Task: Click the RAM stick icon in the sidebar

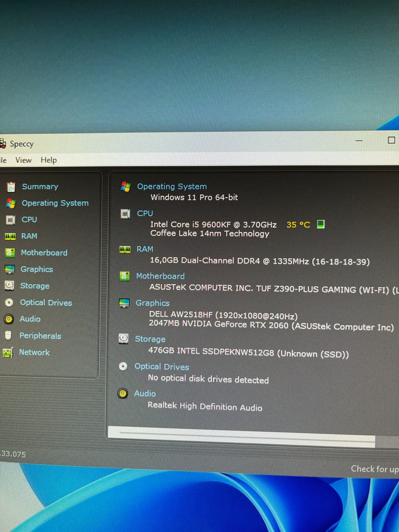Action: click(x=10, y=236)
